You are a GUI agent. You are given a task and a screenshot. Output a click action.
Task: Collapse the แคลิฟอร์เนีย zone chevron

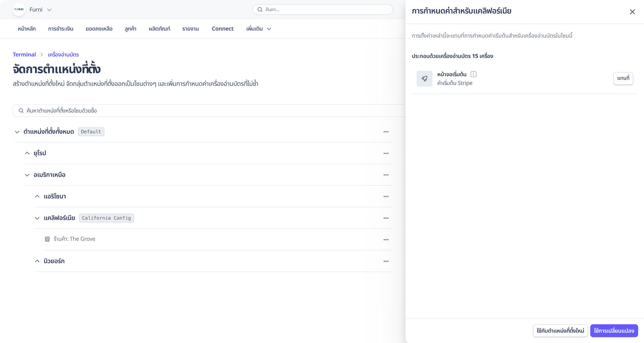coord(37,218)
